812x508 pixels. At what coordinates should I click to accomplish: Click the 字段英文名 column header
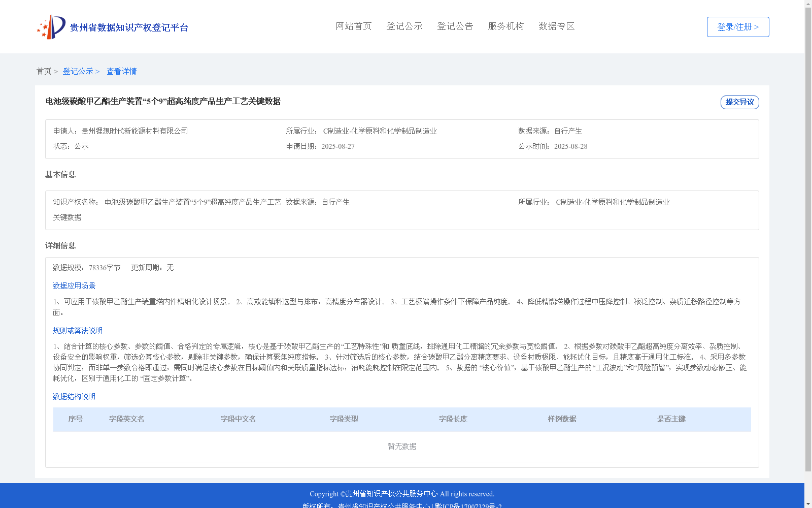point(127,419)
